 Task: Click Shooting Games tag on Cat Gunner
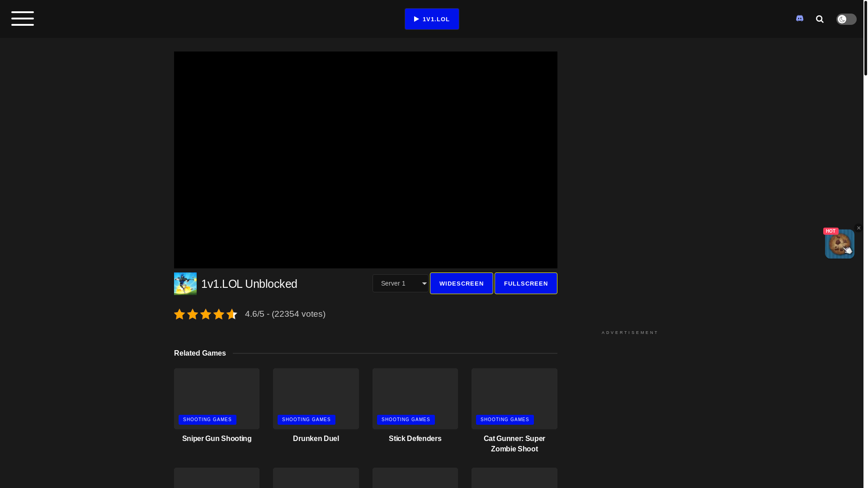pyautogui.click(x=505, y=420)
